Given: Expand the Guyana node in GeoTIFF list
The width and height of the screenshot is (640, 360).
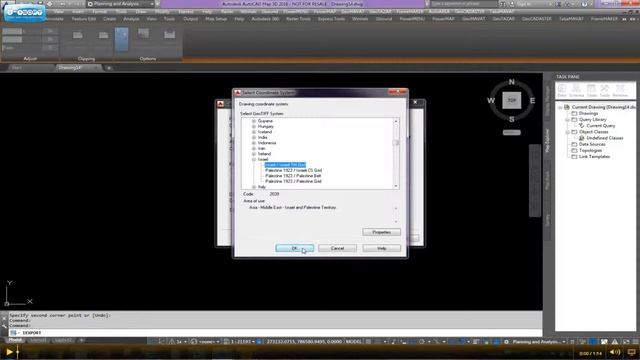Looking at the screenshot, I should (x=253, y=121).
